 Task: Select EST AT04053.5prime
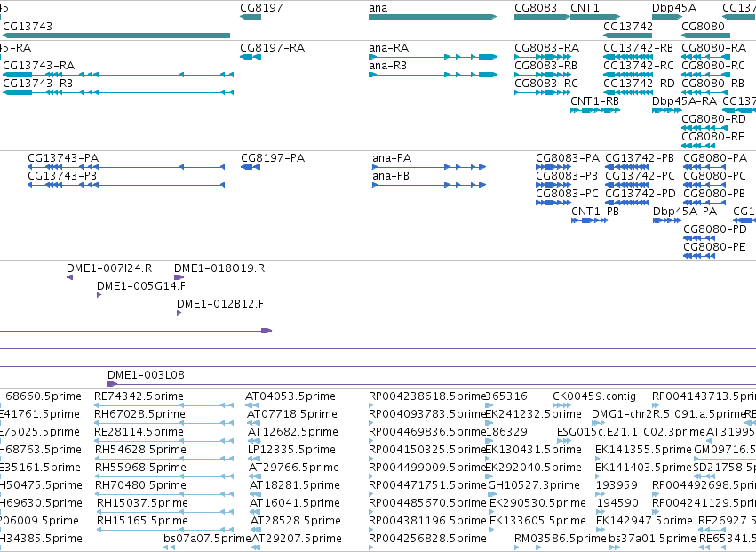(253, 406)
